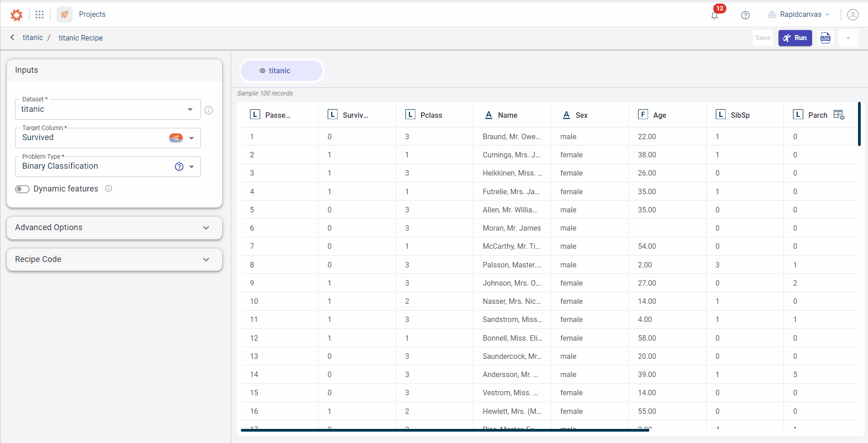
Task: Enable the Dynamic features toggle
Action: click(x=22, y=189)
